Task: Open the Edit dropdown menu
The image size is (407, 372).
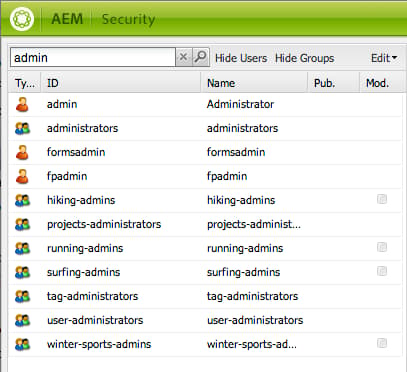Action: 384,58
